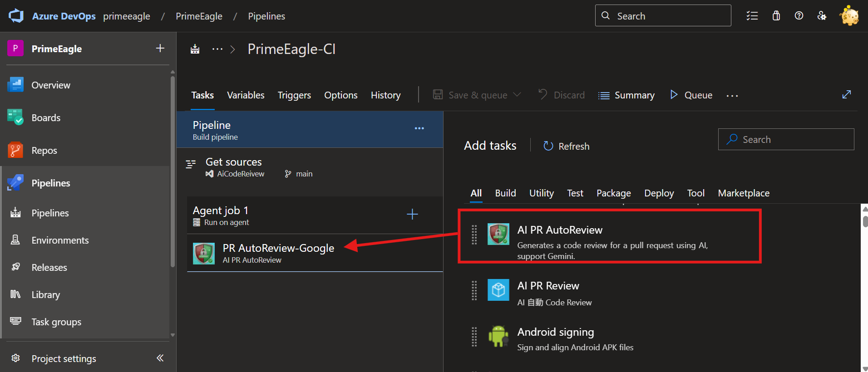Screen dimensions: 868x372
Task: Select the All task category tab
Action: click(476, 193)
